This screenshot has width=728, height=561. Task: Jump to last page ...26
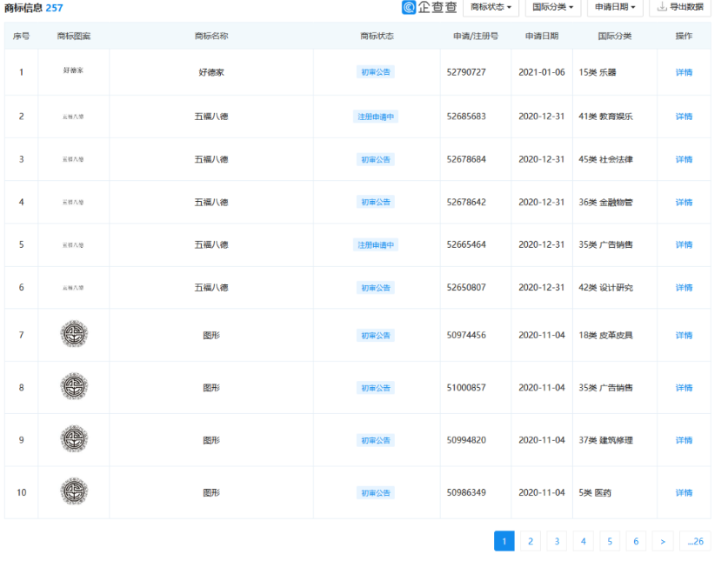click(x=695, y=541)
